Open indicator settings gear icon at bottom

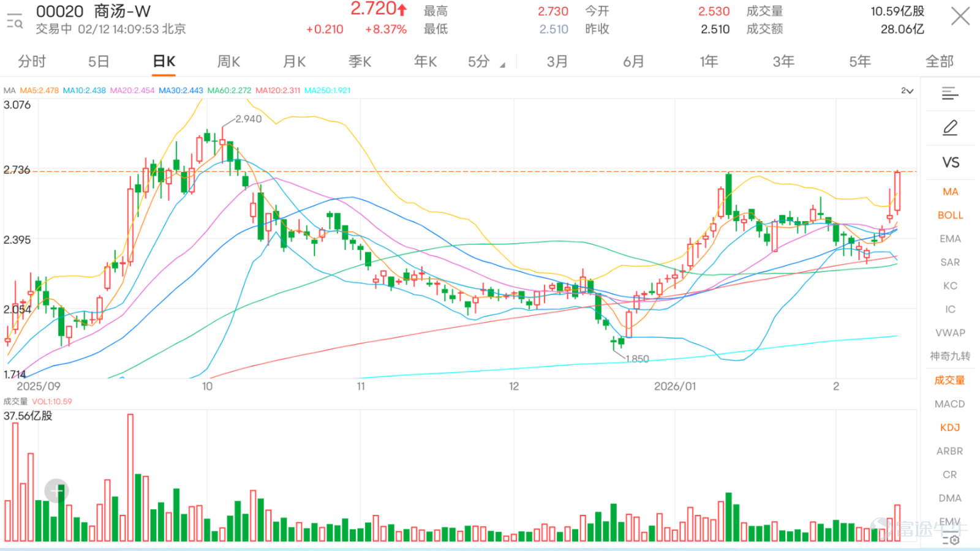pos(951,539)
